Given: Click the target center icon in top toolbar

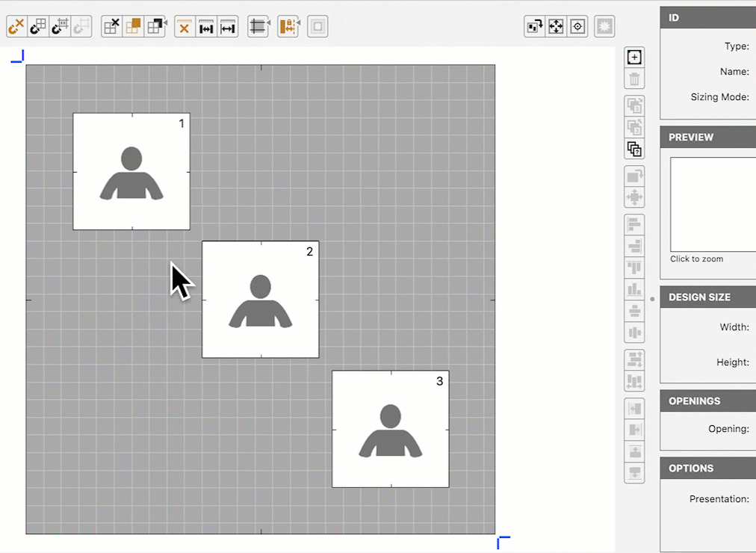Looking at the screenshot, I should click(x=577, y=27).
